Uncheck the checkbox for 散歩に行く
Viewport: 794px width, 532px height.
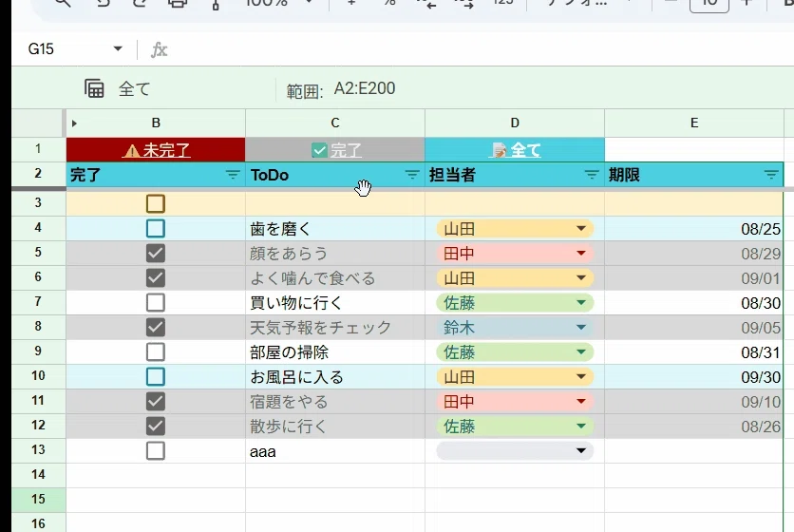(x=156, y=427)
